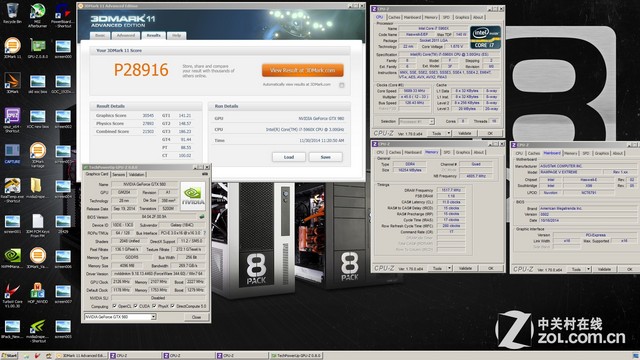640x360 pixels.
Task: Select the 28429 image file icon
Action: tap(63, 224)
